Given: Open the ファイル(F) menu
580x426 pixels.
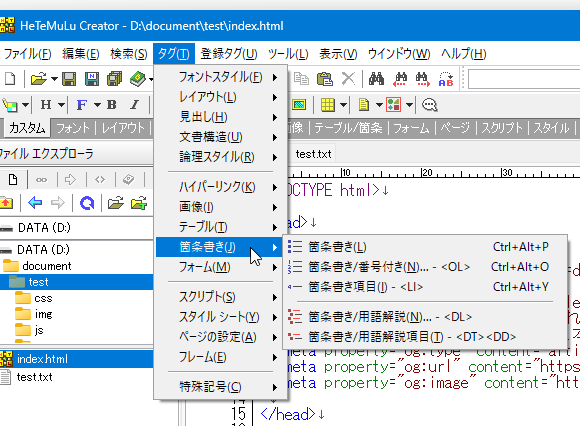Looking at the screenshot, I should 27,54.
